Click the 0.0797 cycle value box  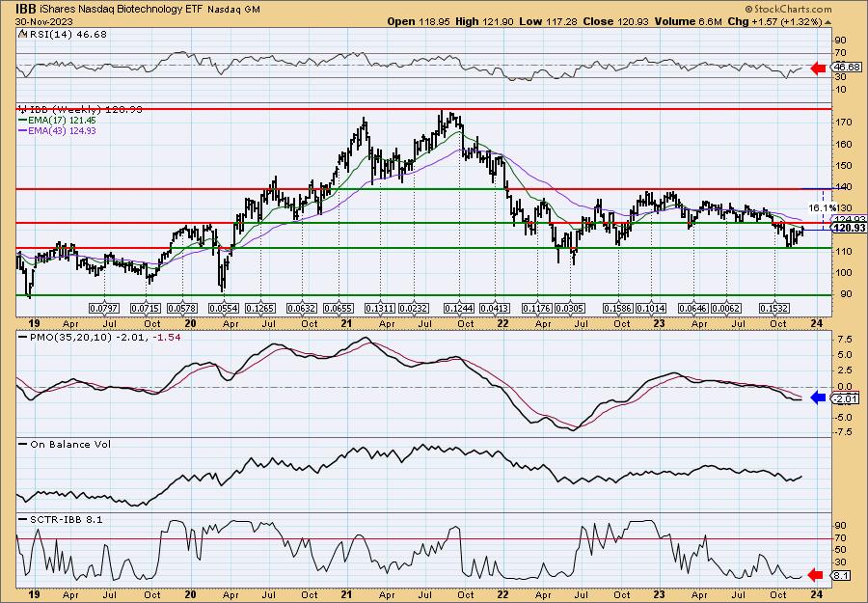104,308
